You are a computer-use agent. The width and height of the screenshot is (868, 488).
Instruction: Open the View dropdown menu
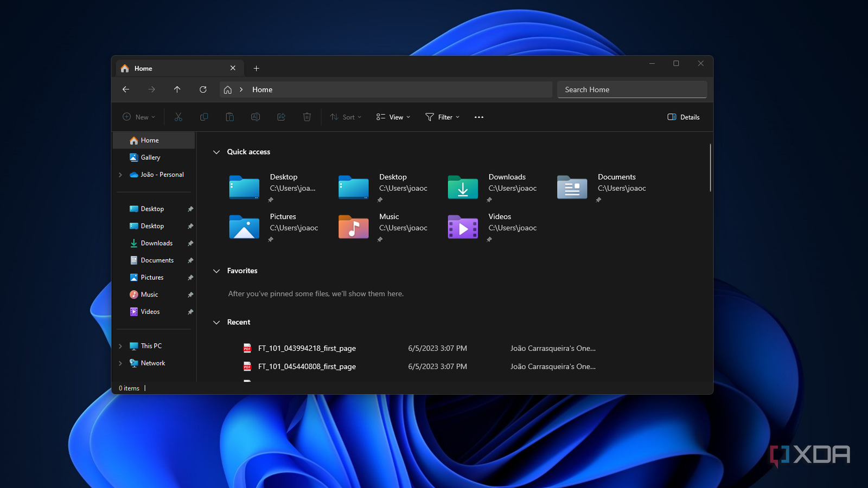pyautogui.click(x=393, y=117)
